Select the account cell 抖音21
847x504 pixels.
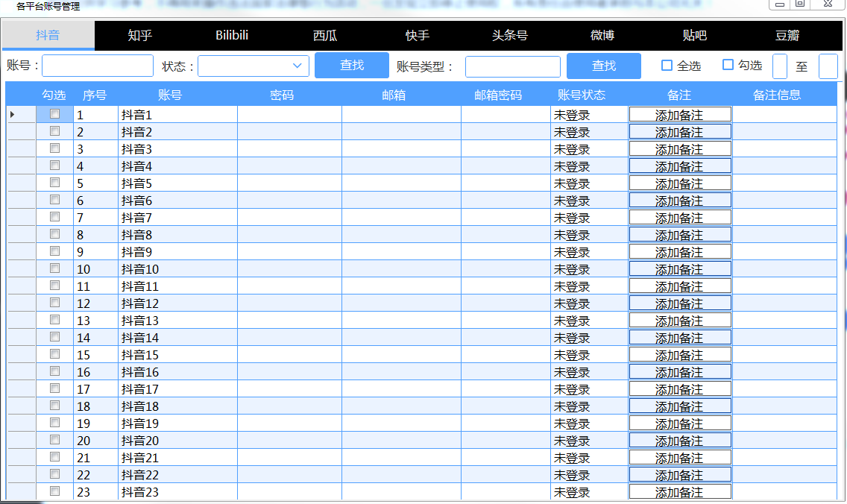click(177, 458)
